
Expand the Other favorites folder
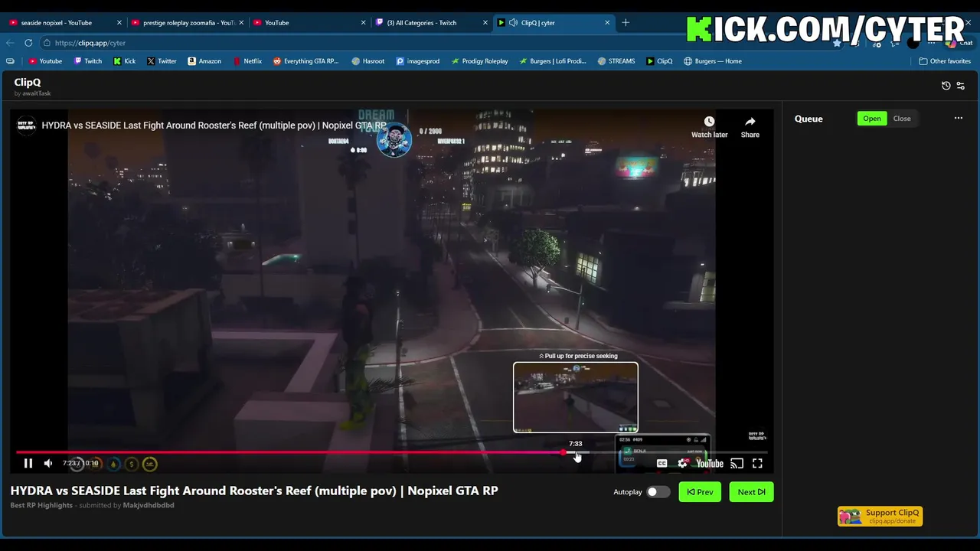945,61
